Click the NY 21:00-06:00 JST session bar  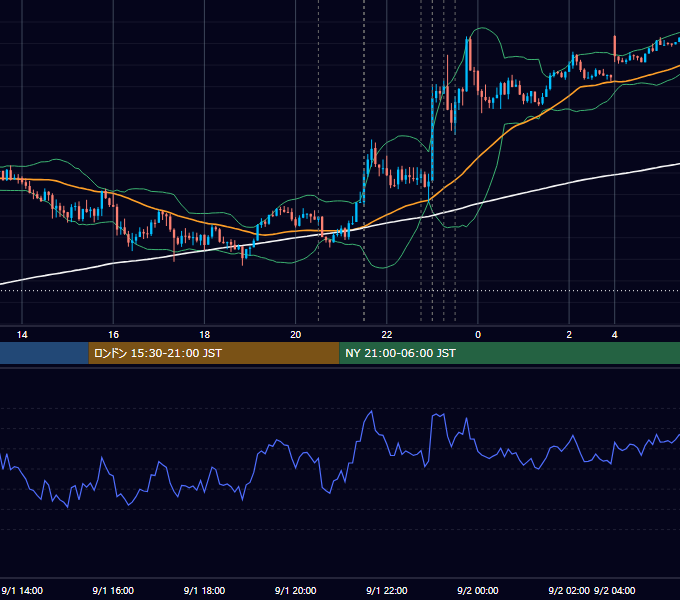(510, 353)
